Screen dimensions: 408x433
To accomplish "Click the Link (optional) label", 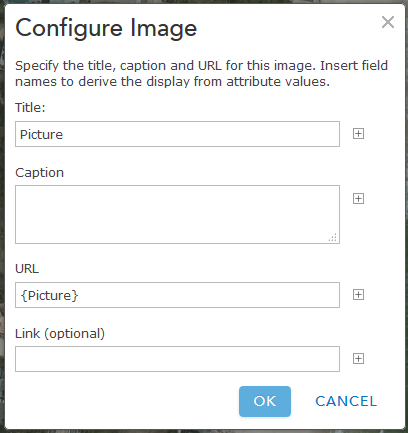I will [x=60, y=333].
